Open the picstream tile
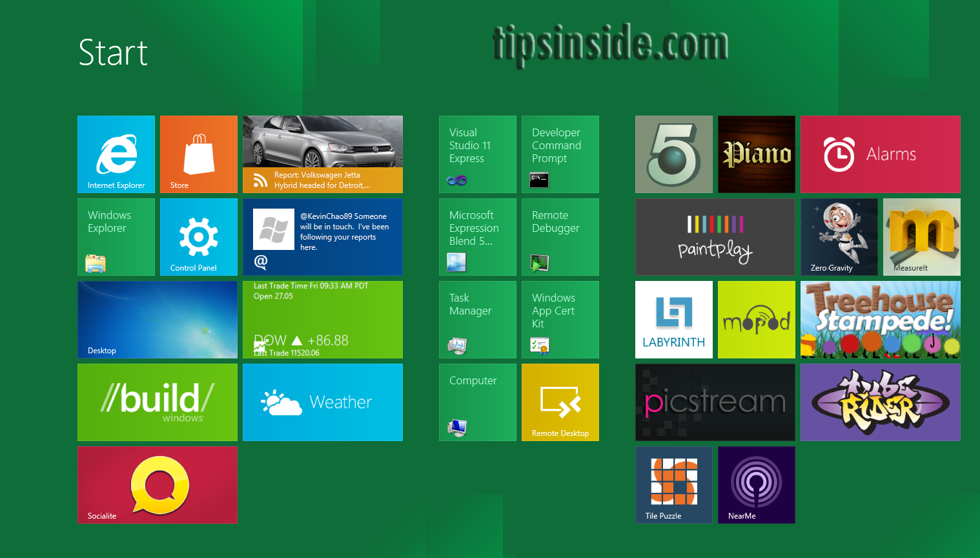This screenshot has height=558, width=980. point(715,402)
